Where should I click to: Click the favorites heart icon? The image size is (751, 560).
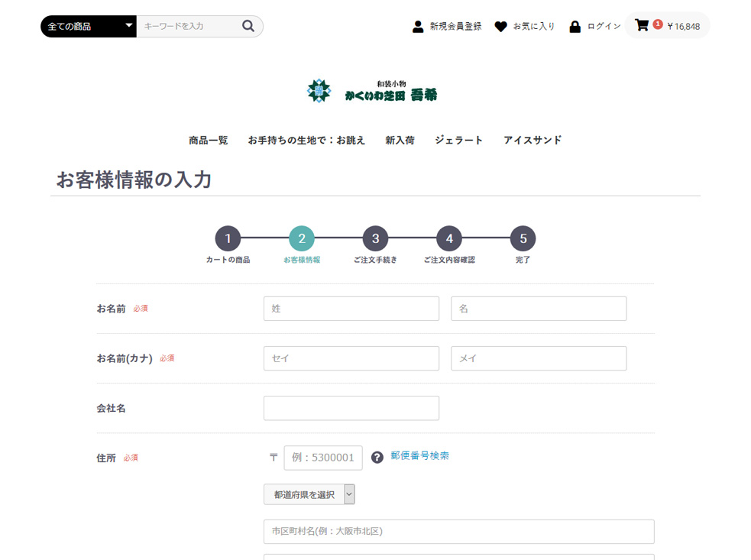tap(500, 27)
